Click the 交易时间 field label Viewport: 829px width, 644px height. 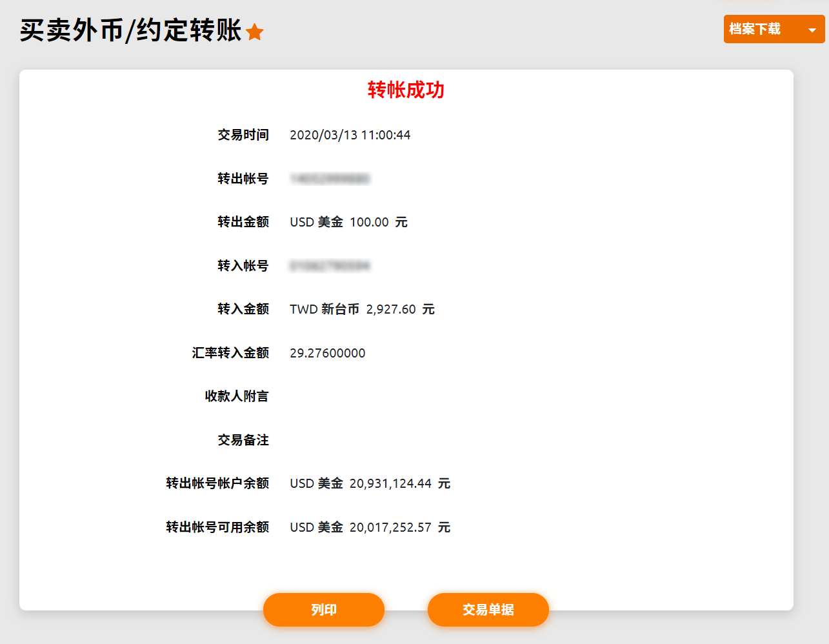[243, 135]
